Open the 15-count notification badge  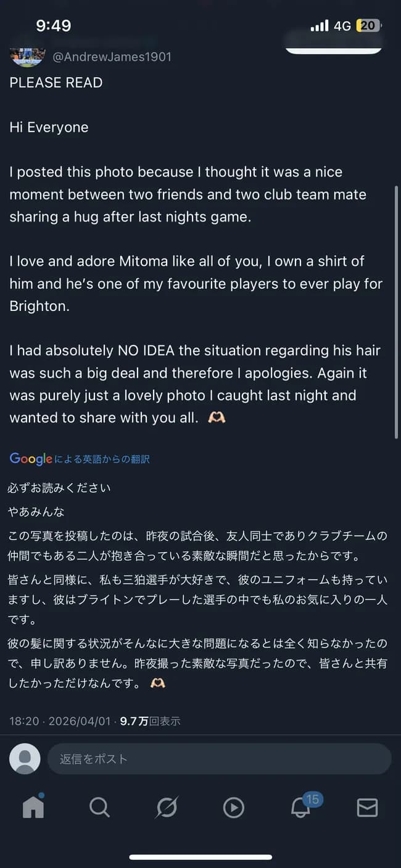pyautogui.click(x=312, y=799)
